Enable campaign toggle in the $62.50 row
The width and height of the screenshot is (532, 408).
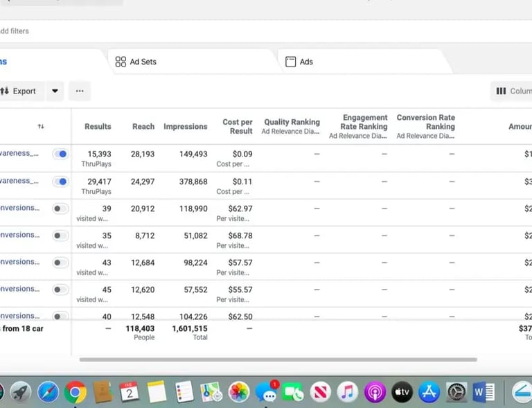pos(60,316)
